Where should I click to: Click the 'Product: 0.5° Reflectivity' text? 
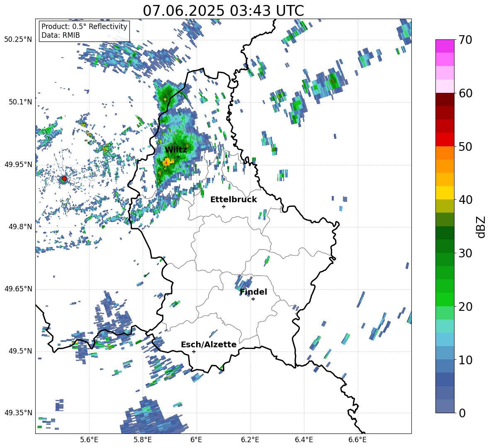(84, 27)
